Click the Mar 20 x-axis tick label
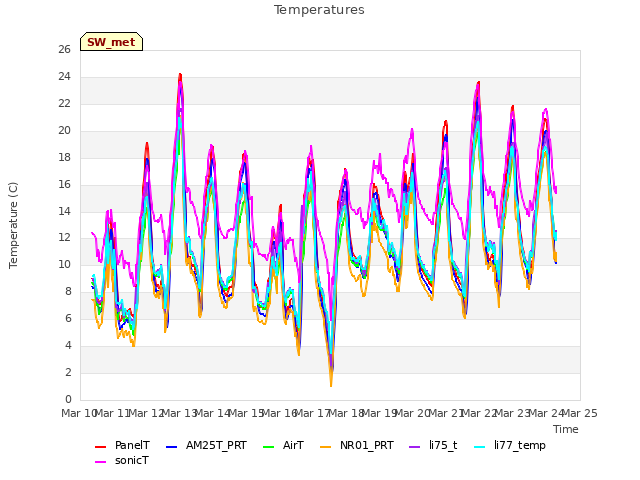The height and width of the screenshot is (480, 640). coord(412,413)
